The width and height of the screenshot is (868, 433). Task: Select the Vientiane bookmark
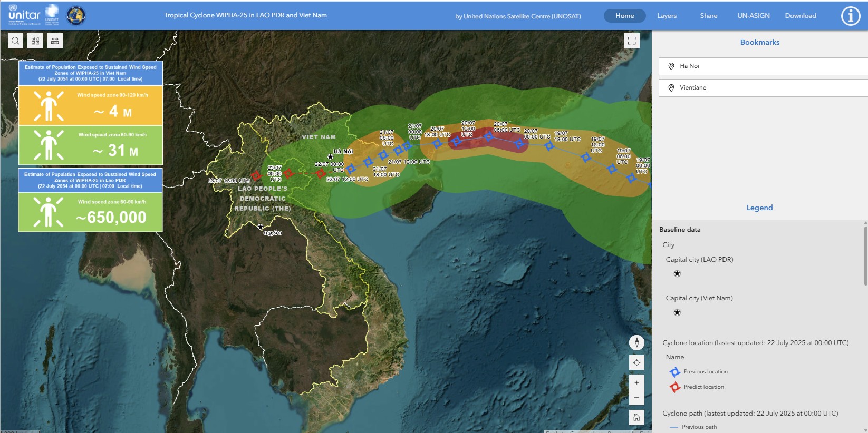click(763, 87)
